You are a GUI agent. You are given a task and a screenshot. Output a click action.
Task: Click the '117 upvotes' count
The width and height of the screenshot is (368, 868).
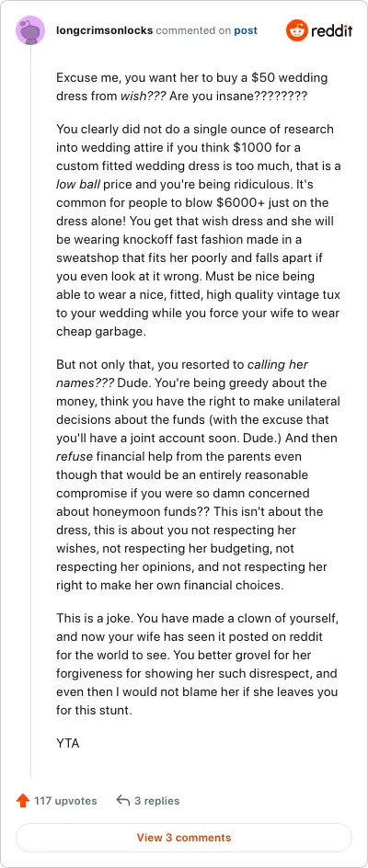pos(65,801)
